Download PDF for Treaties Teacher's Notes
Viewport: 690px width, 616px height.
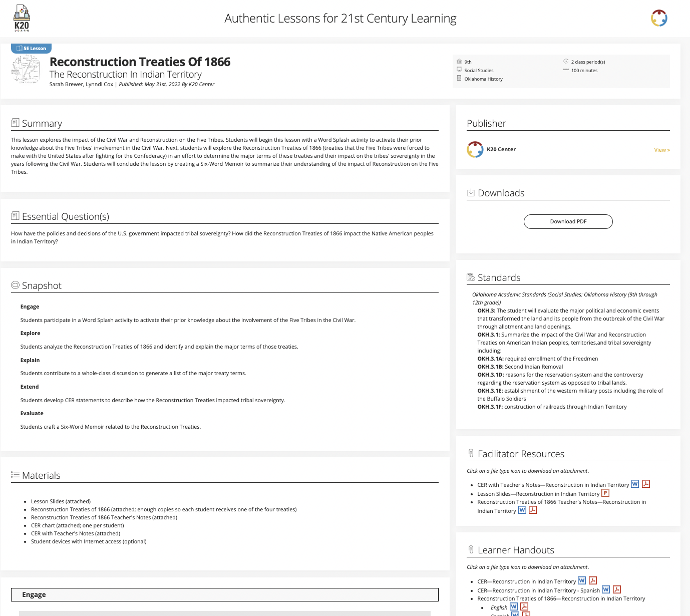pos(533,510)
